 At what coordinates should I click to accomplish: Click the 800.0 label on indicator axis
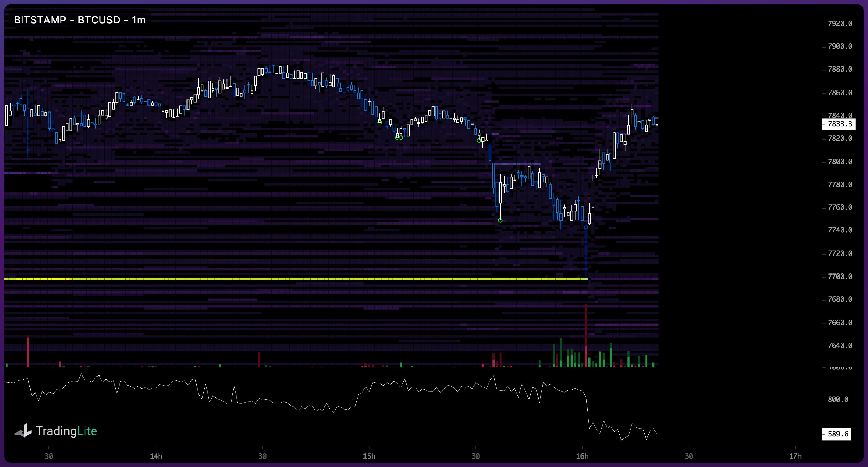pos(838,400)
